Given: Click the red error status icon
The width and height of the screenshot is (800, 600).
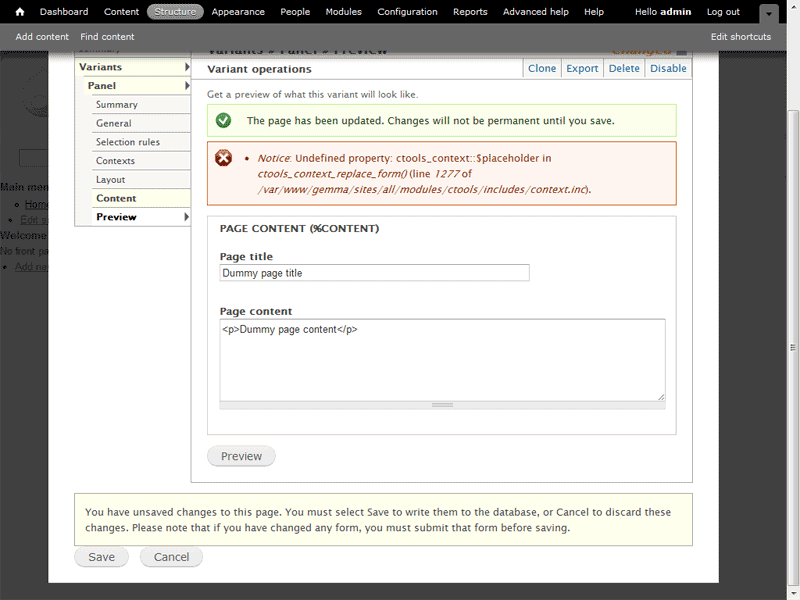Looking at the screenshot, I should 223,158.
